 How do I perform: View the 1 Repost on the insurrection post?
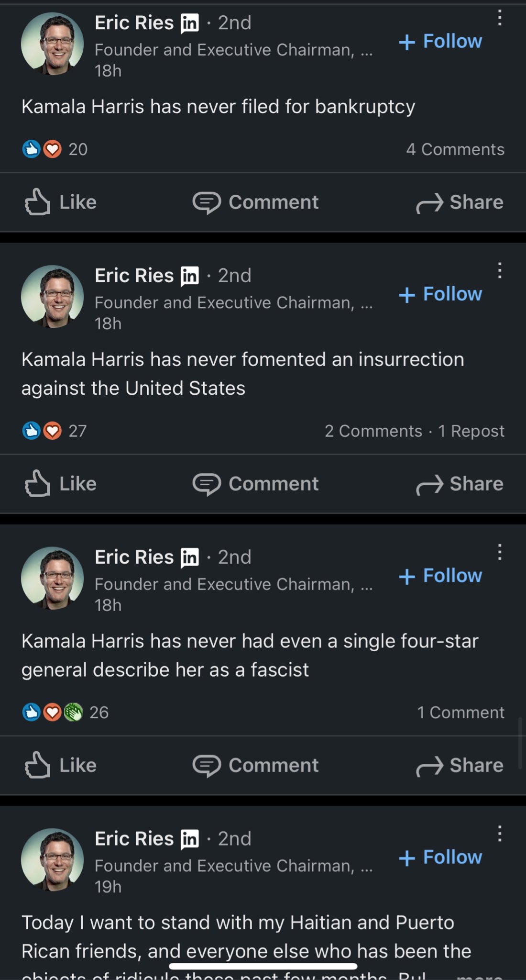pos(471,431)
